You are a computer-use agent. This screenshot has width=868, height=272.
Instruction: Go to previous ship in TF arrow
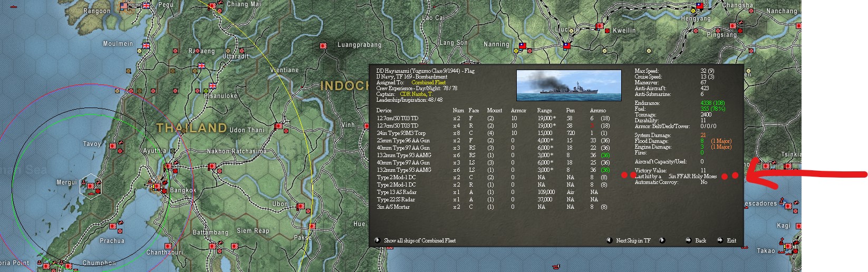pos(610,240)
